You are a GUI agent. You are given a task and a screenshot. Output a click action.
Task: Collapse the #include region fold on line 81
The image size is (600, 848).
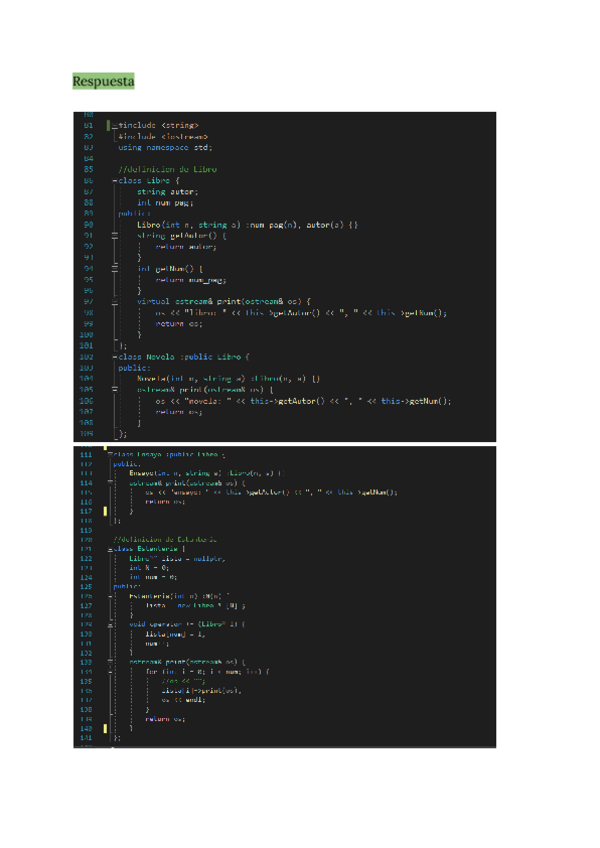(115, 125)
